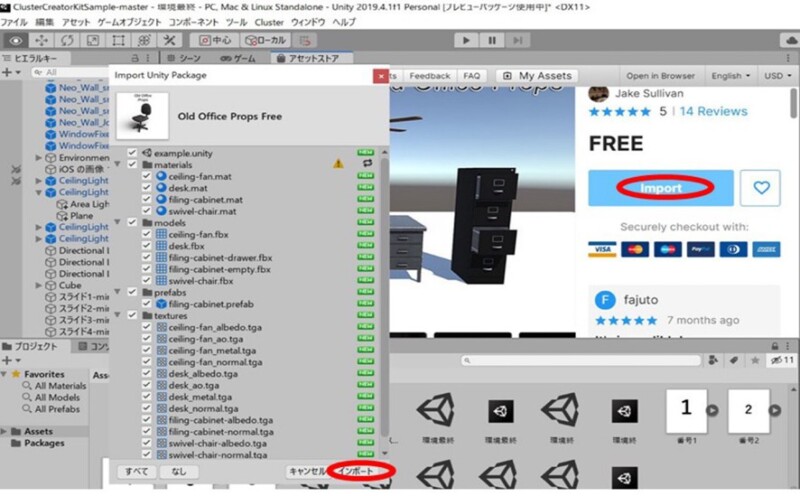The width and height of the screenshot is (800, 496).
Task: Click the Project search field
Action: click(x=581, y=360)
